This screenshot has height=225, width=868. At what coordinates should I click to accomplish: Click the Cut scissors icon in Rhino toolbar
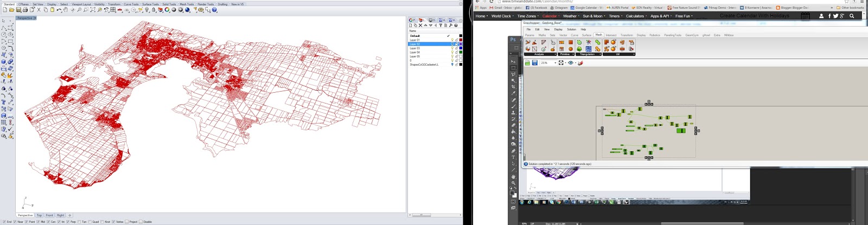[39, 10]
